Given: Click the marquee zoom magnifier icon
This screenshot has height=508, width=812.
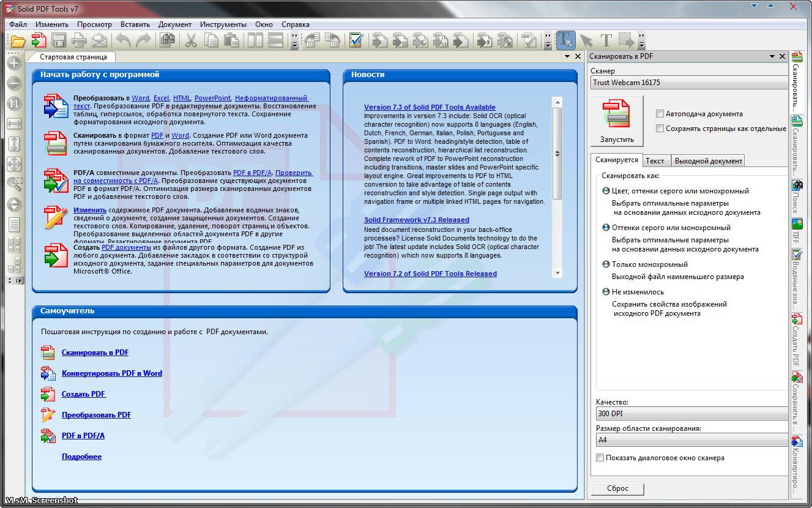Looking at the screenshot, I should 14,184.
